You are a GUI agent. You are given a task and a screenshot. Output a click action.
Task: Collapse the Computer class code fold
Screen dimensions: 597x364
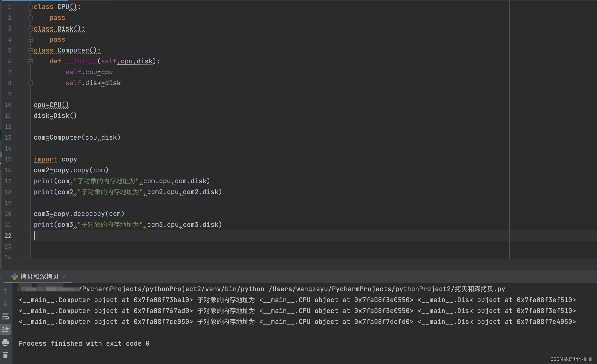pos(30,50)
